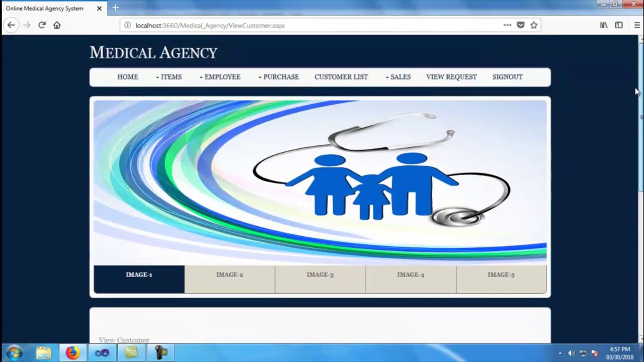Open the taskbar clock and date
This screenshot has height=362, width=644.
click(x=620, y=353)
